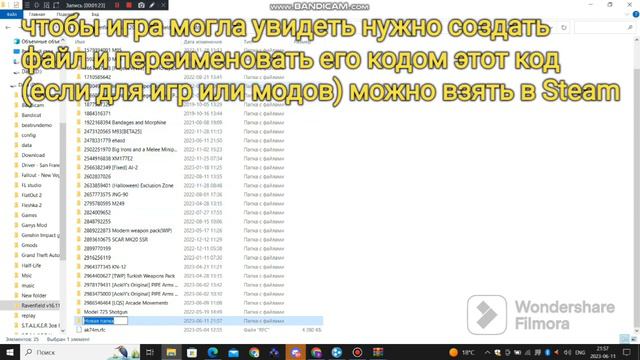Select 2795780595 M249 folder
Image resolution: width=640 pixels, height=360 pixels.
tap(104, 203)
